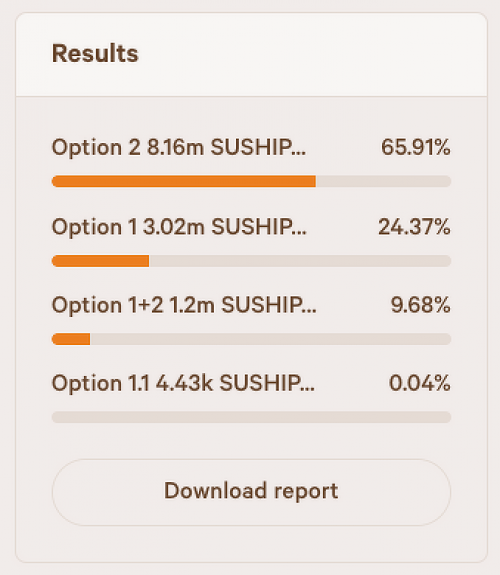The height and width of the screenshot is (575, 500).
Task: Click the 0.04% result value
Action: click(420, 383)
